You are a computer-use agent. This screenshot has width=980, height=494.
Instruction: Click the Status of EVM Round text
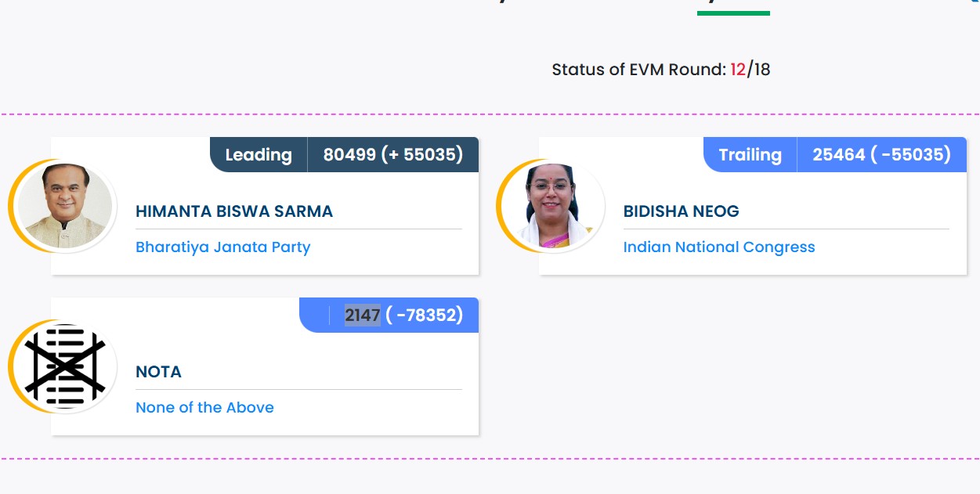[638, 70]
